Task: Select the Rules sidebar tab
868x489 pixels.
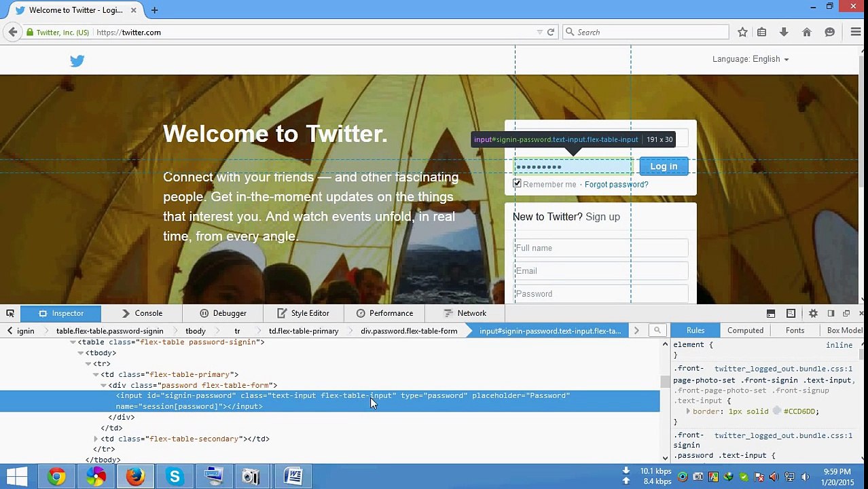Action: [695, 331]
